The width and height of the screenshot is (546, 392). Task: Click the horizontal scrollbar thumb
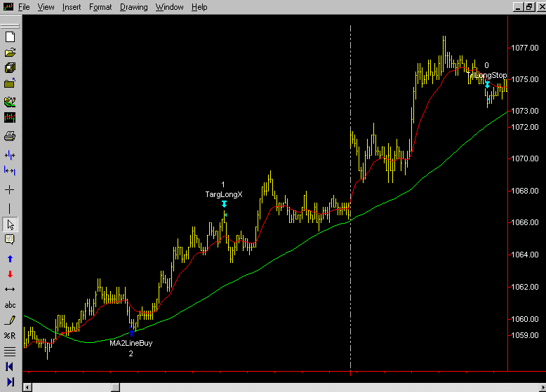pyautogui.click(x=115, y=387)
